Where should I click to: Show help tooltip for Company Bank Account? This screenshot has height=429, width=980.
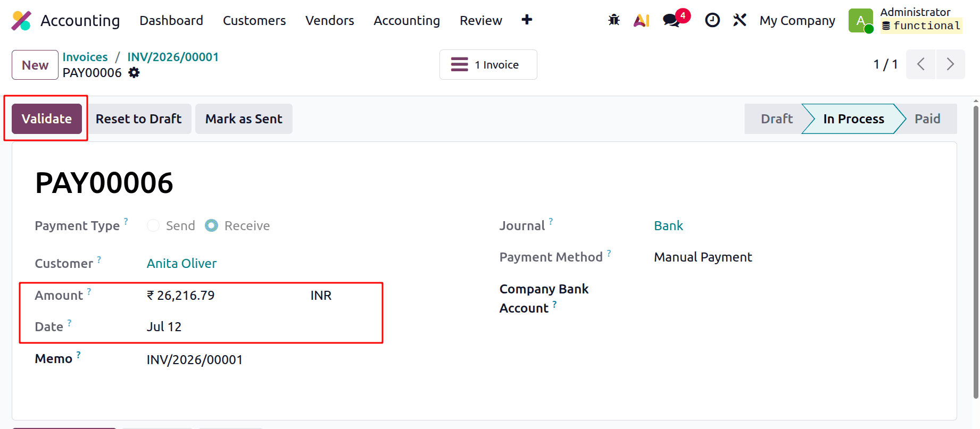(554, 304)
